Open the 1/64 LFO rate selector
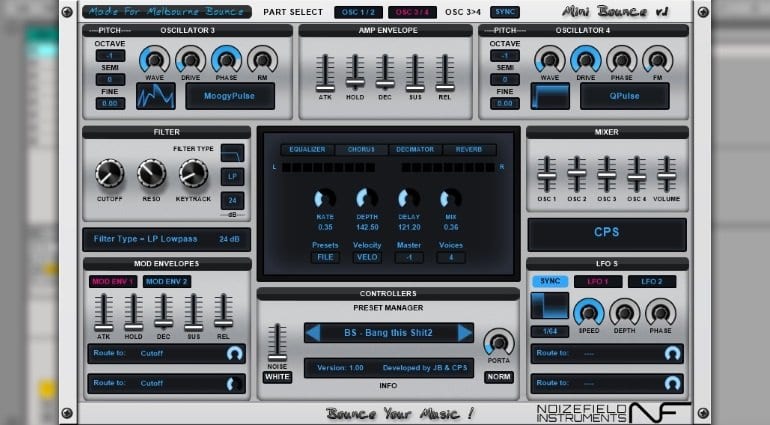 [550, 331]
